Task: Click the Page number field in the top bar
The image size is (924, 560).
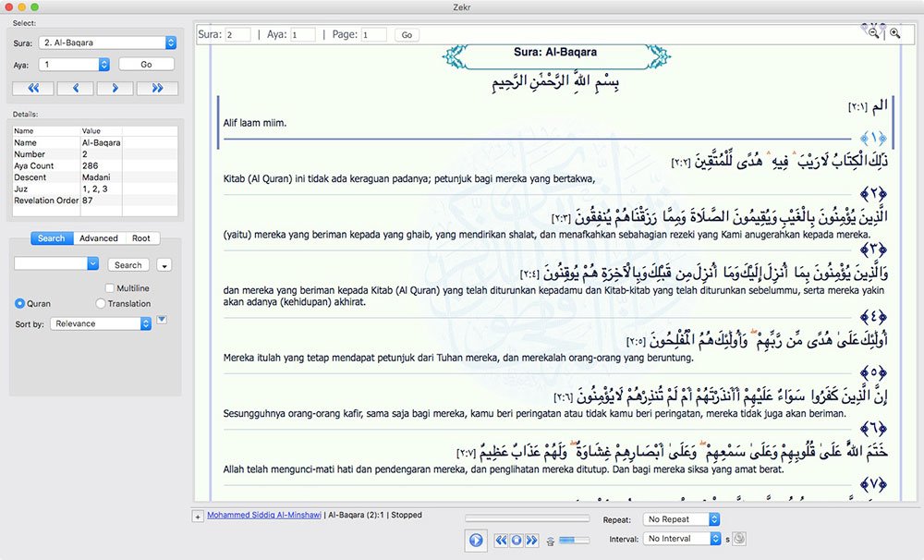Action: (x=373, y=35)
